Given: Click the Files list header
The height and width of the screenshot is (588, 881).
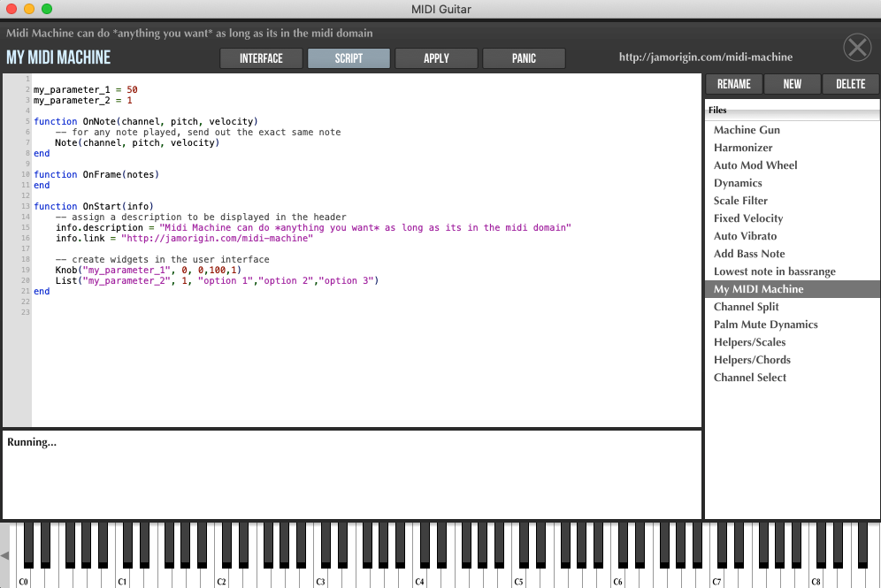Looking at the screenshot, I should [793, 110].
